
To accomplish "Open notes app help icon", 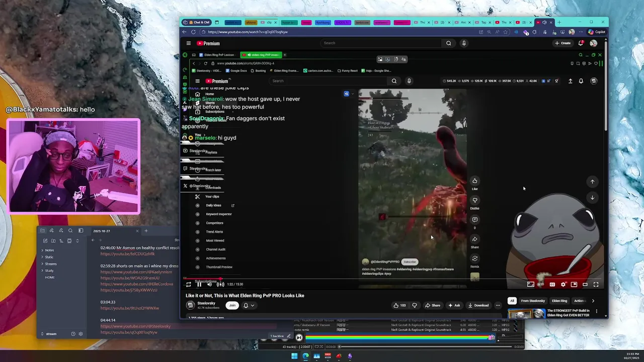I will click(73, 334).
